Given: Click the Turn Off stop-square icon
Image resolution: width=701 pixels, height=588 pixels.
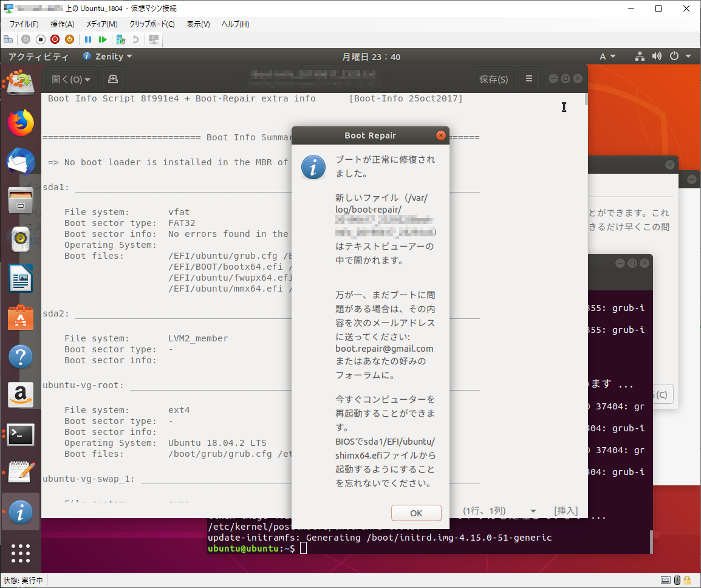Looking at the screenshot, I should coord(41,39).
